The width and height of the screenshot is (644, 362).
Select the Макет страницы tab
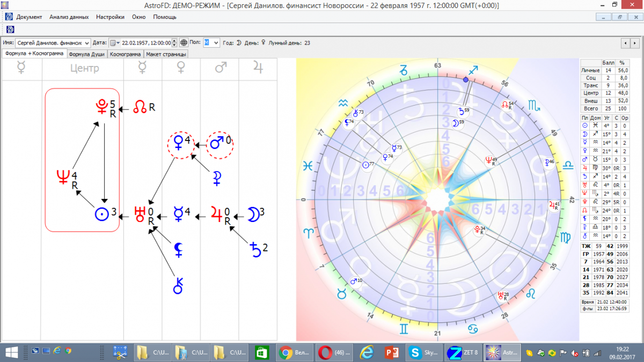[166, 54]
